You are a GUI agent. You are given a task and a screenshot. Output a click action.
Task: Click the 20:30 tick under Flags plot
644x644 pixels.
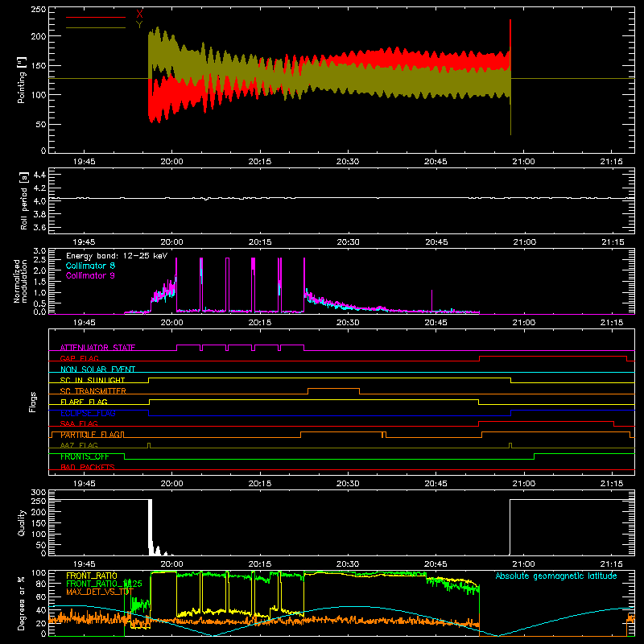pos(348,484)
